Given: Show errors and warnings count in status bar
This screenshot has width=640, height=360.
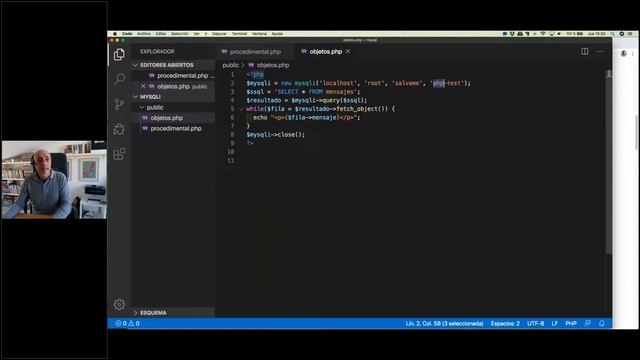Looking at the screenshot, I should 127,323.
